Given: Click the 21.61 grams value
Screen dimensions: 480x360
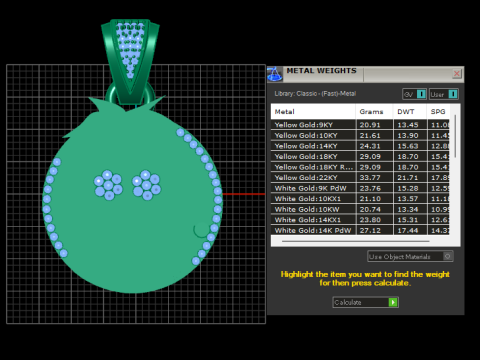Looking at the screenshot, I should (x=370, y=135).
